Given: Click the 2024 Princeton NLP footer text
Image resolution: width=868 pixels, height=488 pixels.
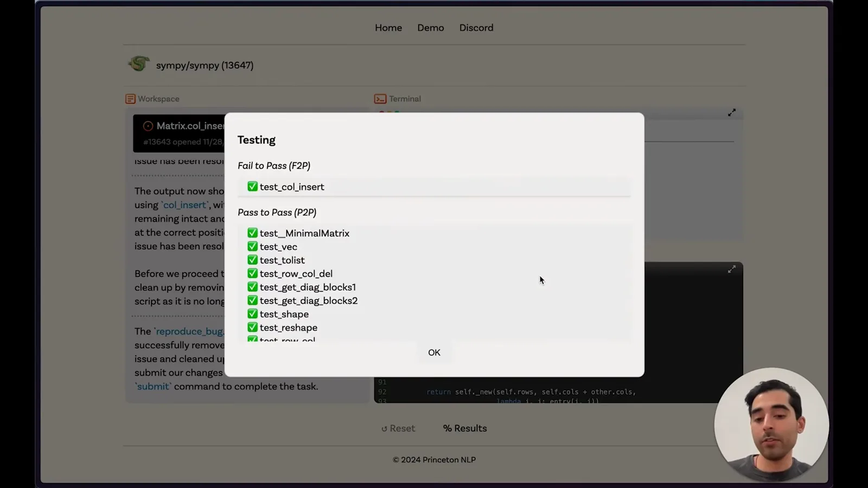Looking at the screenshot, I should (x=434, y=460).
